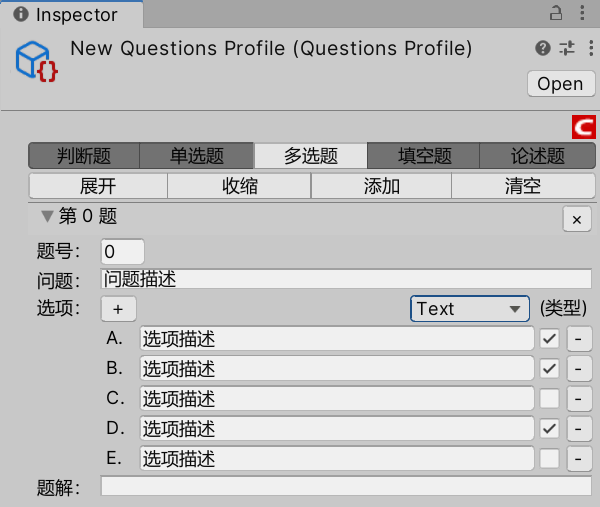
Task: Open the Inspector tab kebab menu
Action: [x=582, y=13]
